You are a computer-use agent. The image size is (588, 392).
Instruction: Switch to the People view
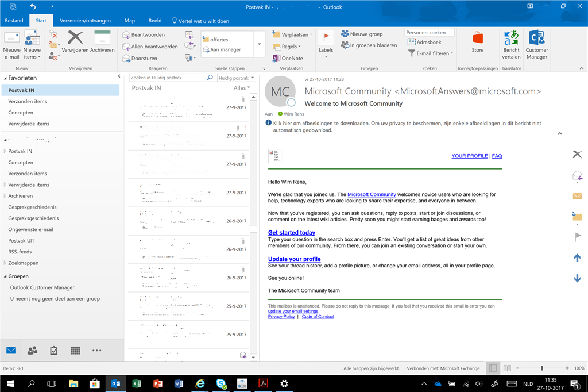[x=33, y=350]
